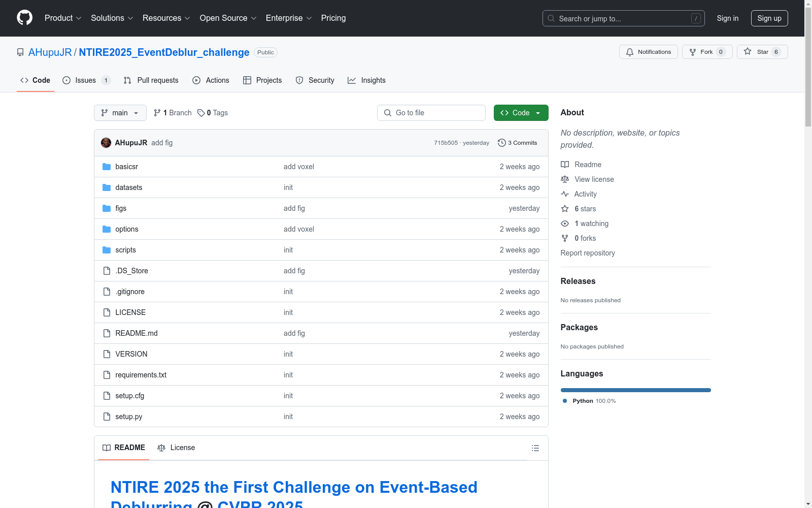Click the tag icon beside Tags
Screen dimensions: 812x508
(201, 113)
